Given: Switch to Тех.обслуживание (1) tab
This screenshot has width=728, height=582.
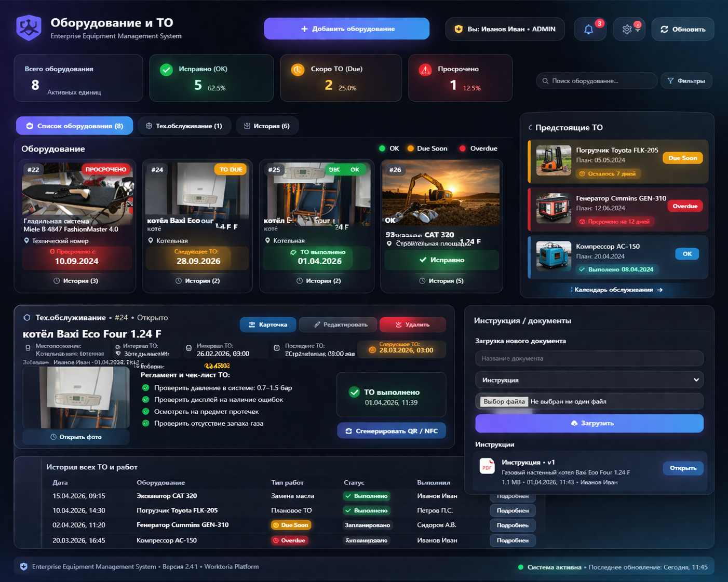Looking at the screenshot, I should (x=184, y=126).
